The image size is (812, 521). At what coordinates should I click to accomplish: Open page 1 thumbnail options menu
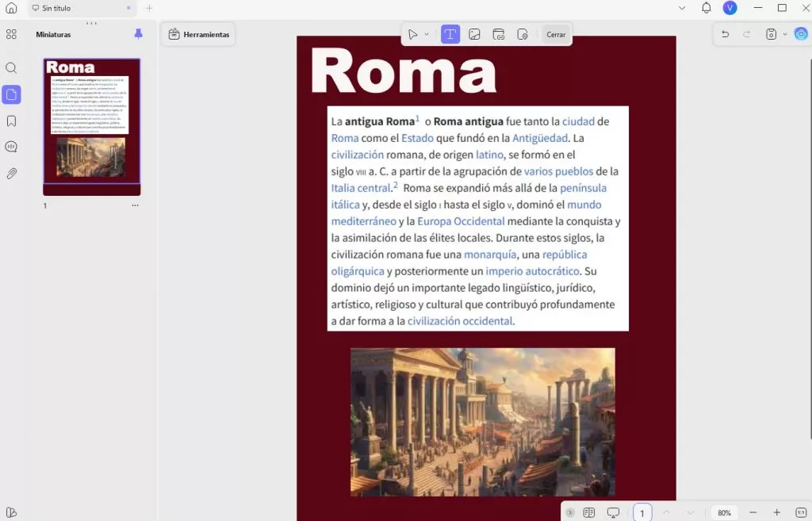(135, 205)
